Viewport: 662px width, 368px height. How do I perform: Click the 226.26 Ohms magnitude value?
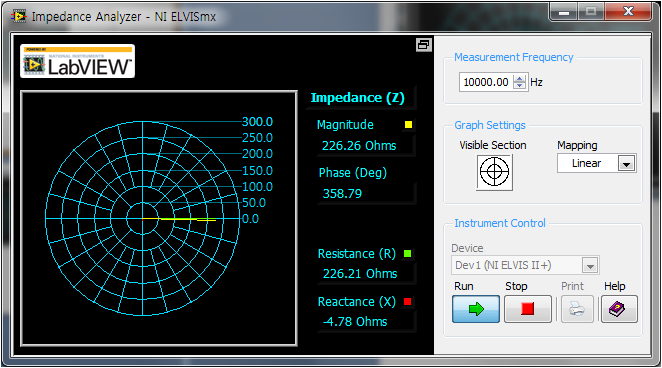359,146
